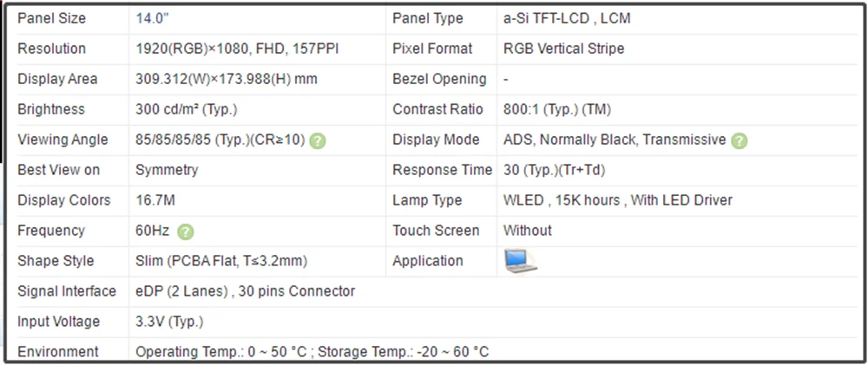Click the Pixel Format RGB Vertical Stripe value
The height and width of the screenshot is (365, 868).
tap(563, 49)
